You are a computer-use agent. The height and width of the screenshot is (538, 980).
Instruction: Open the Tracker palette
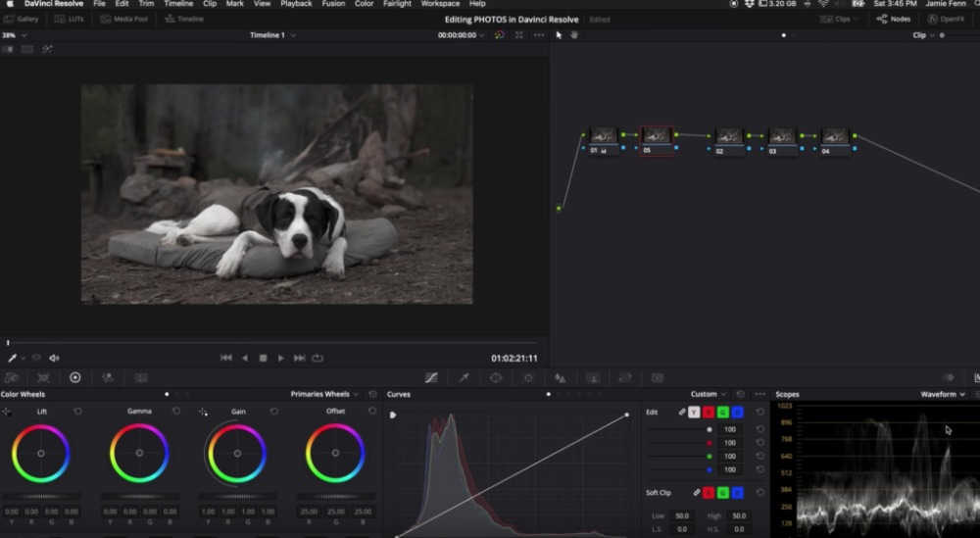click(x=528, y=378)
